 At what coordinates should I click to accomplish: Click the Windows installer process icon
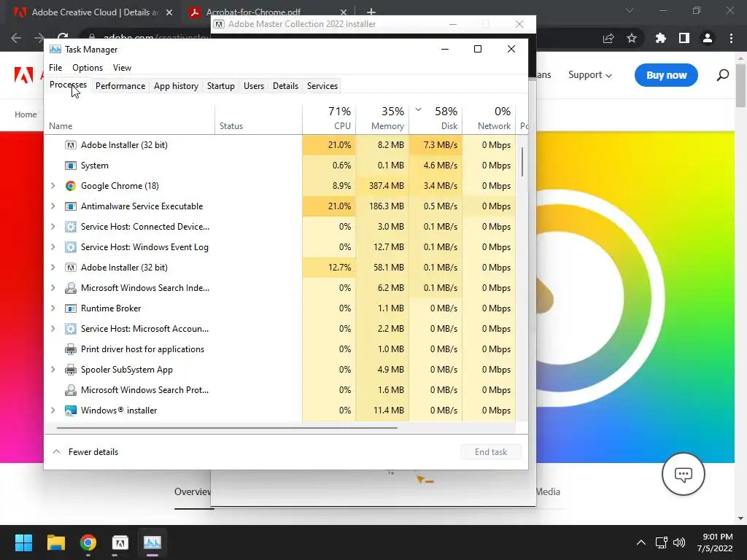tap(71, 411)
